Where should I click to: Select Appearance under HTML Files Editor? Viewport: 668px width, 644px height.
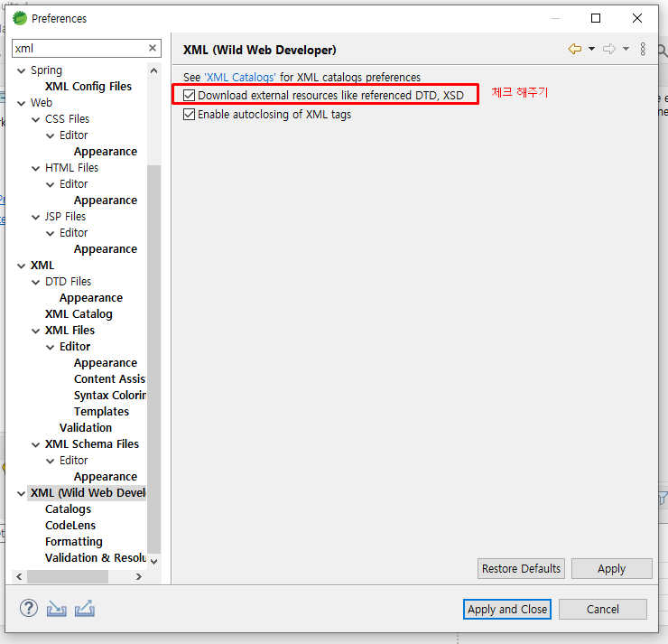coord(106,200)
